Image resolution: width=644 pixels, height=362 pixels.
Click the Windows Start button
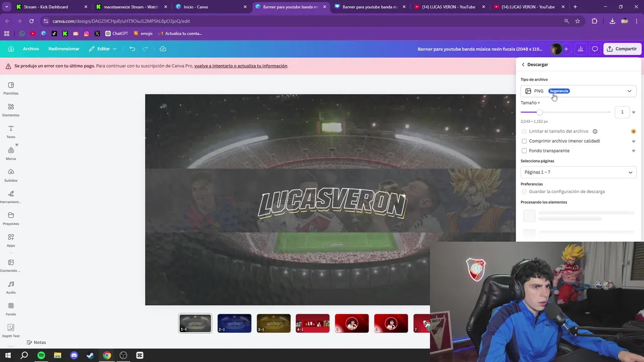click(8, 355)
